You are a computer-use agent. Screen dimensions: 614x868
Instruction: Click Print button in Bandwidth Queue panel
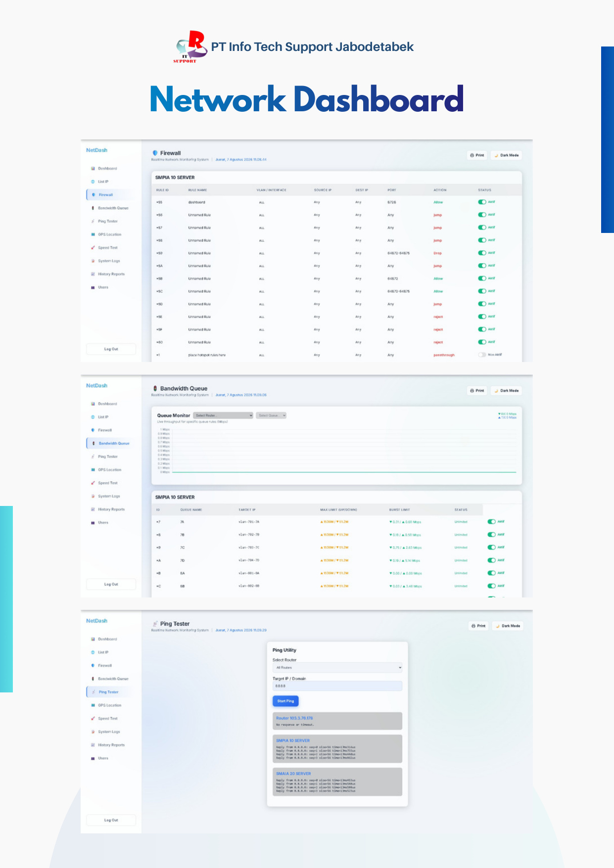[477, 391]
